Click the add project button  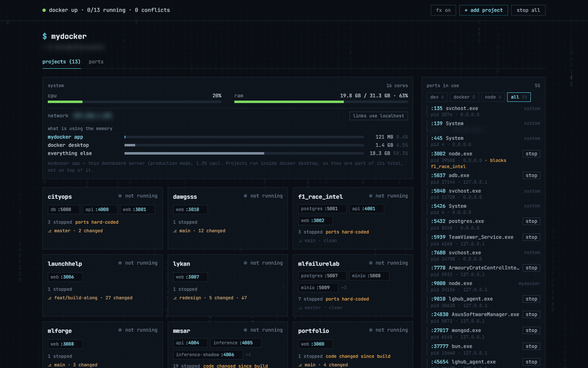click(x=483, y=10)
